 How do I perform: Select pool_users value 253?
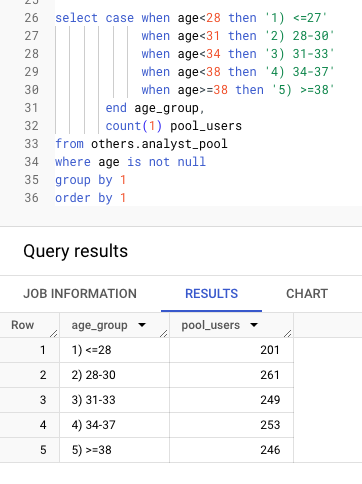coord(270,425)
